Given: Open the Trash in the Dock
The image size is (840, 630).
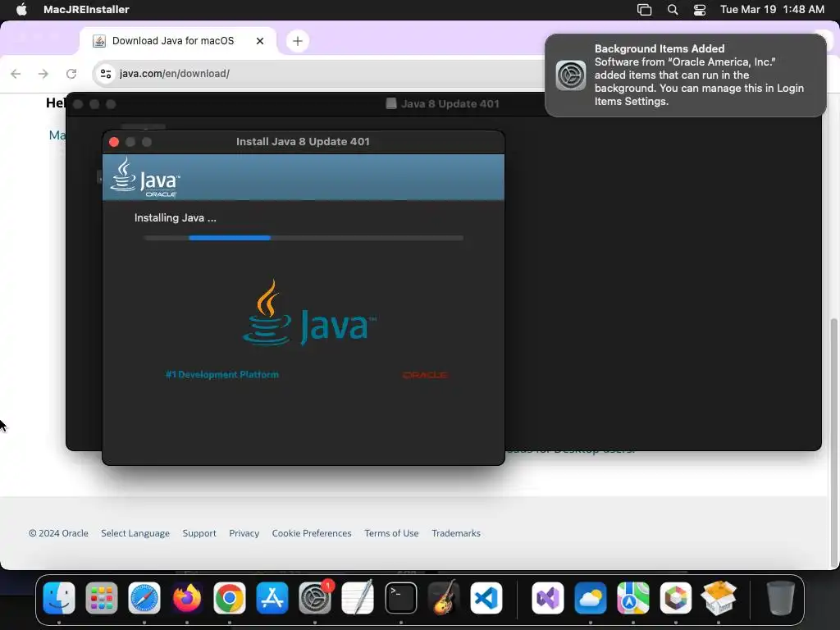Looking at the screenshot, I should coord(781,598).
